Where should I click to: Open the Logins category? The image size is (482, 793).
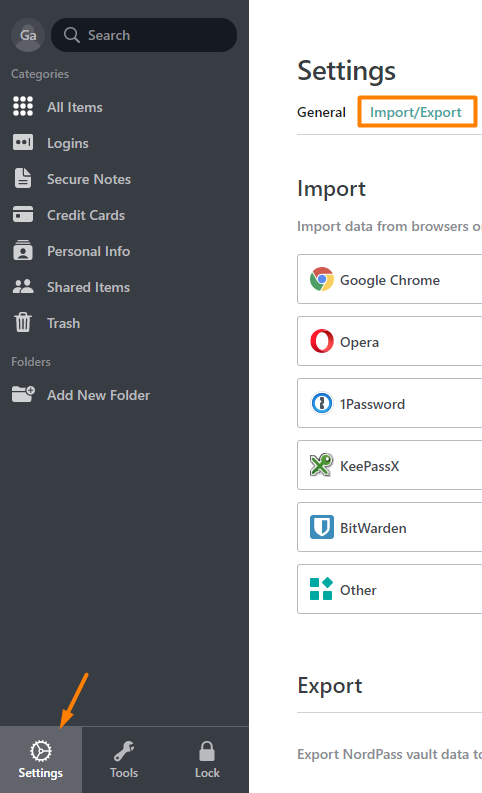click(x=68, y=144)
